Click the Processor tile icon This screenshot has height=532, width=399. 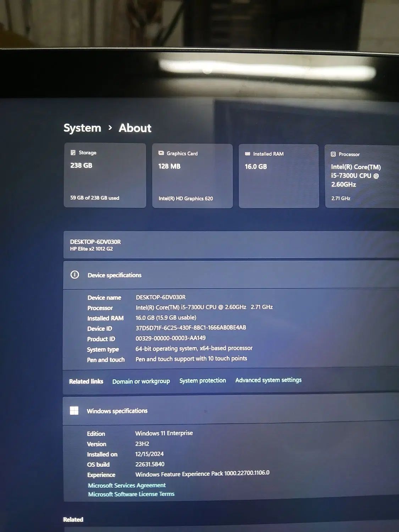point(333,154)
